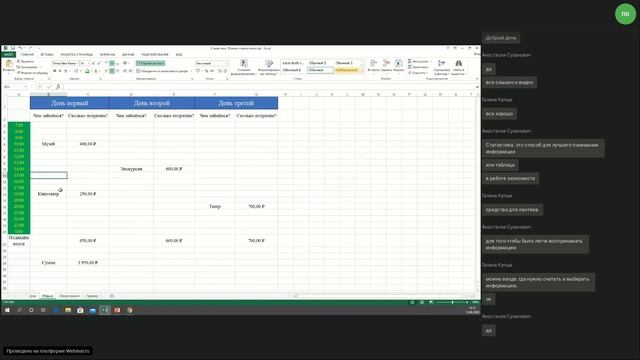Switch to the Insert ribbon tab

(x=47, y=54)
